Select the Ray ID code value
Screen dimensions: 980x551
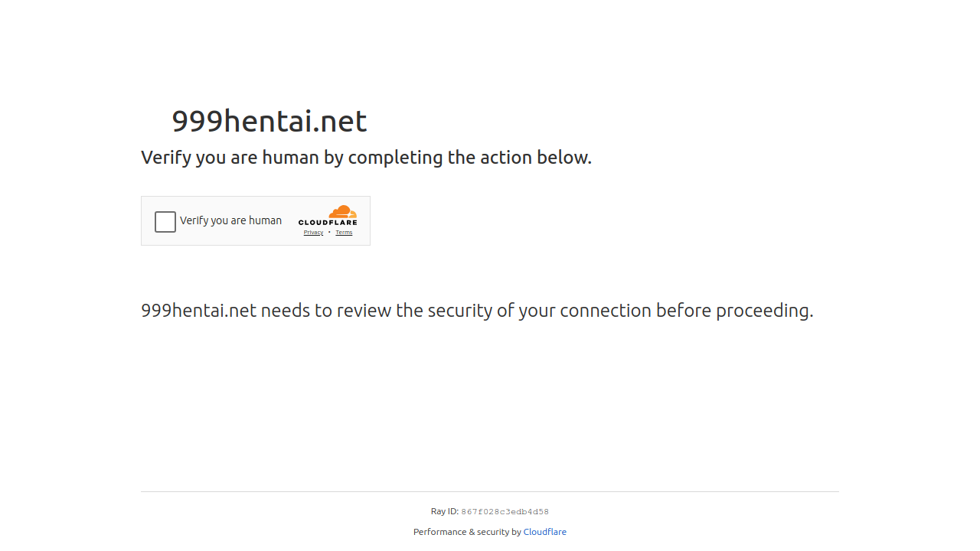pos(505,512)
